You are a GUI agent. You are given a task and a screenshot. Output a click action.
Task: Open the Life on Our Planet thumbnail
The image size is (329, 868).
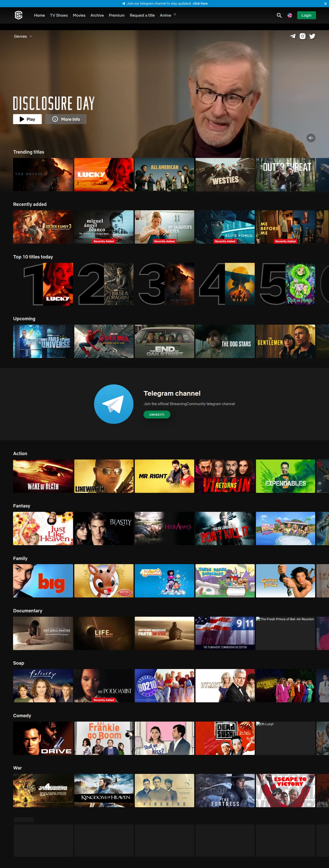pos(104,633)
